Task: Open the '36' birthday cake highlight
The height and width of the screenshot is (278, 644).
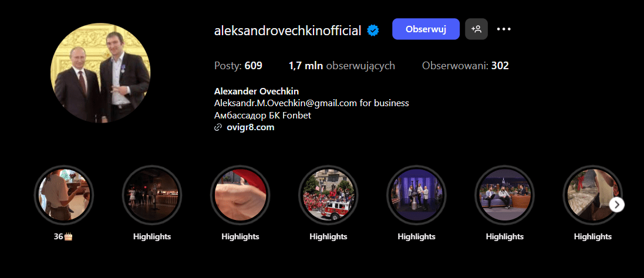Action: [x=63, y=195]
